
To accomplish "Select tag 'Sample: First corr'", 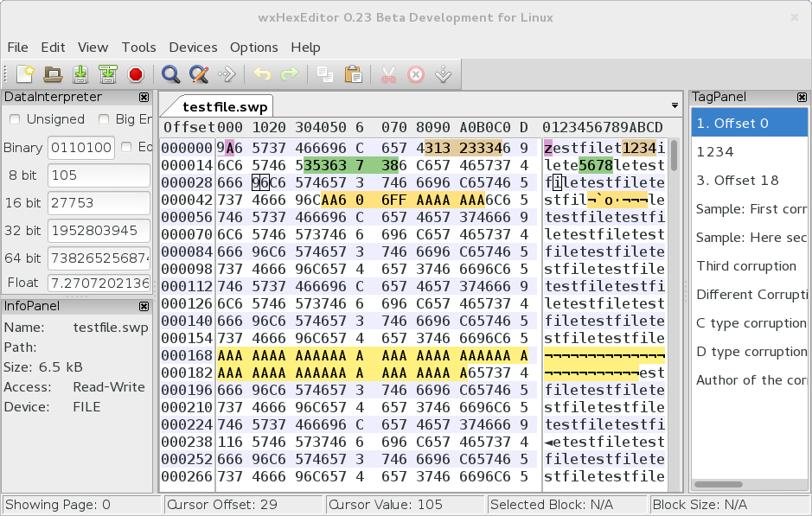I will (x=749, y=208).
